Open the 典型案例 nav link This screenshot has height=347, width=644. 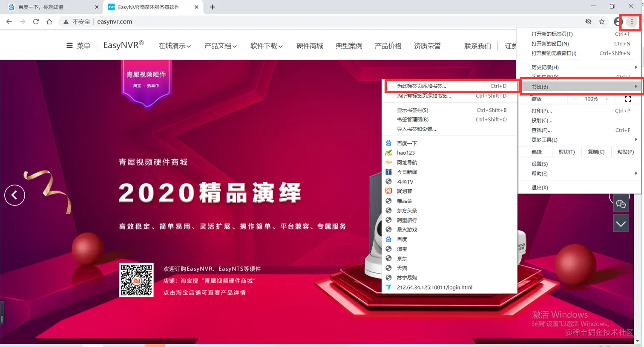(x=349, y=46)
